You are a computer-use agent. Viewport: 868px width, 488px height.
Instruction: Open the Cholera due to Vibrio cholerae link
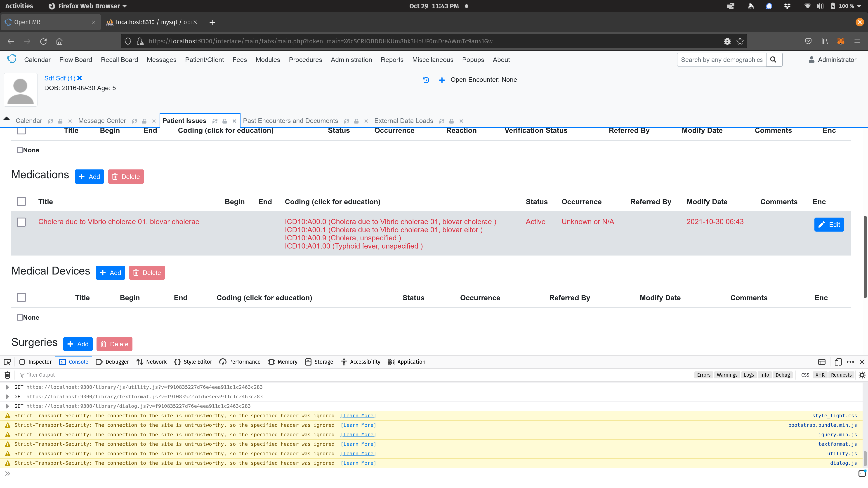click(x=119, y=222)
